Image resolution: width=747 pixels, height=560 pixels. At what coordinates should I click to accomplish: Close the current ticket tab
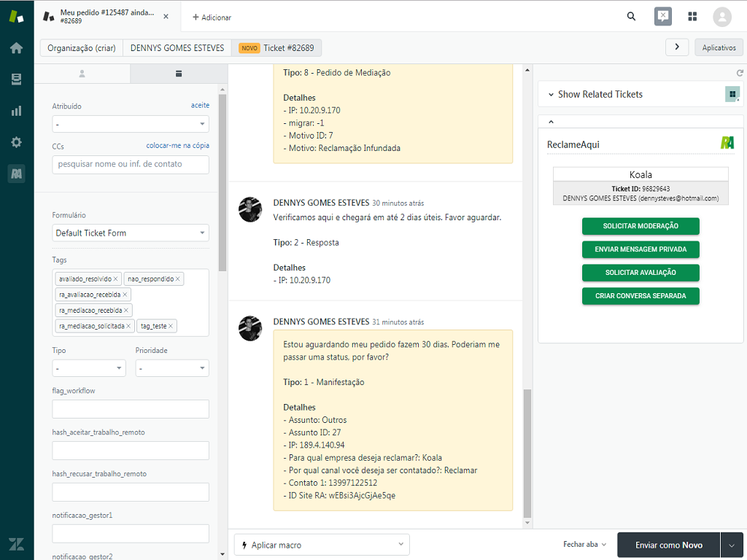click(166, 17)
